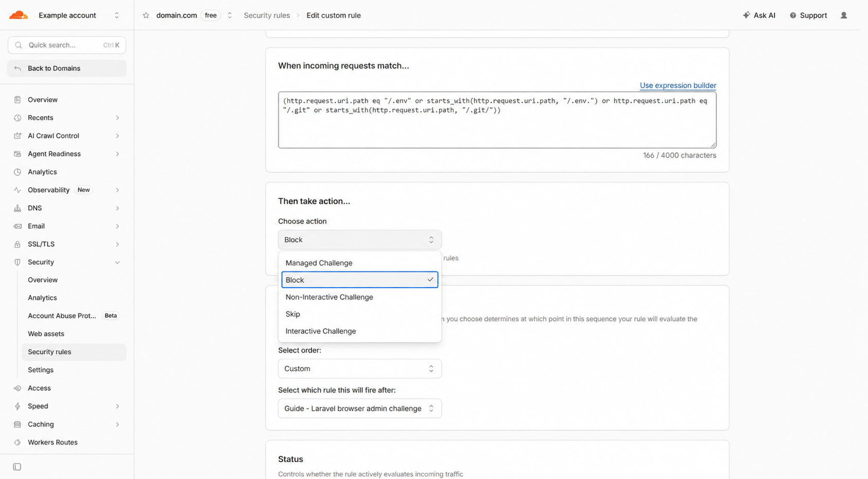Collapse the sidebar panel icon
The image size is (868, 479).
point(17,467)
